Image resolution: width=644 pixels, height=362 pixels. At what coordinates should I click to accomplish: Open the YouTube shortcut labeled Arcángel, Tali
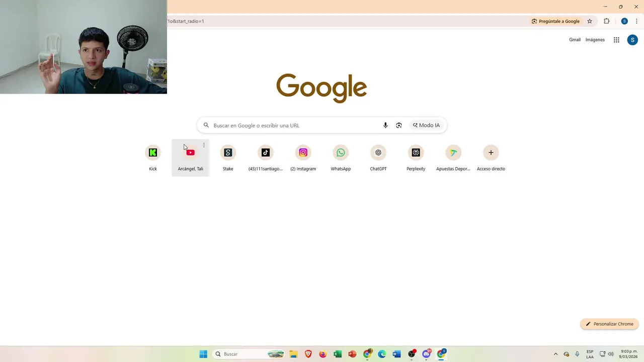[x=190, y=158]
